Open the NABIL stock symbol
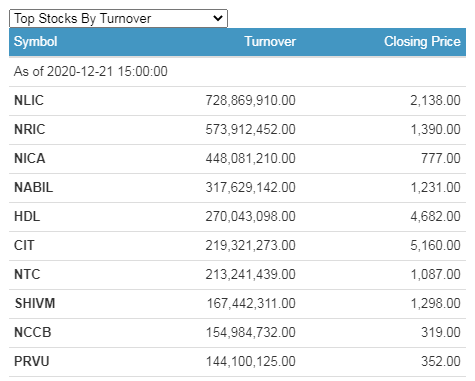This screenshot has width=475, height=381. pyautogui.click(x=33, y=187)
